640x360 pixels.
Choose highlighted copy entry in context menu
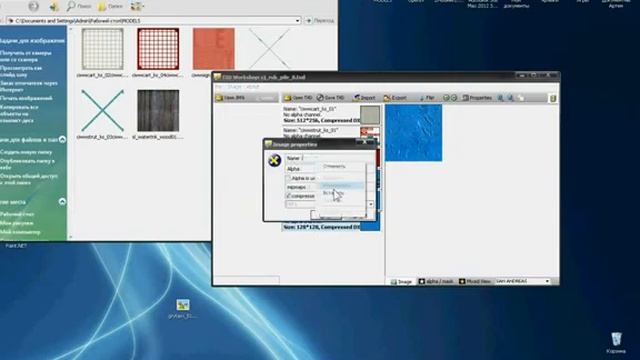point(341,186)
